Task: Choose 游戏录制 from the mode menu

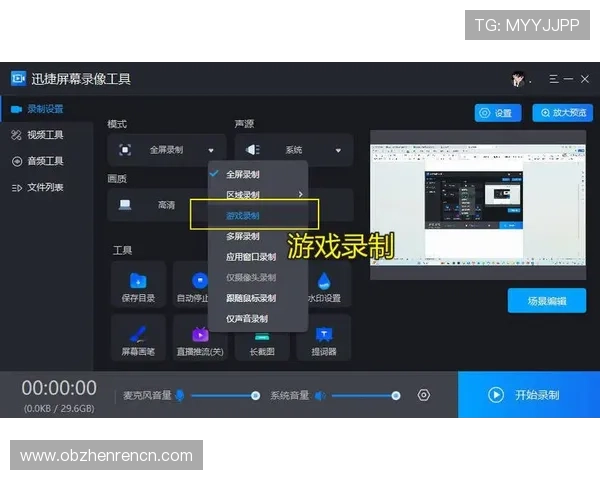Action: coord(258,216)
